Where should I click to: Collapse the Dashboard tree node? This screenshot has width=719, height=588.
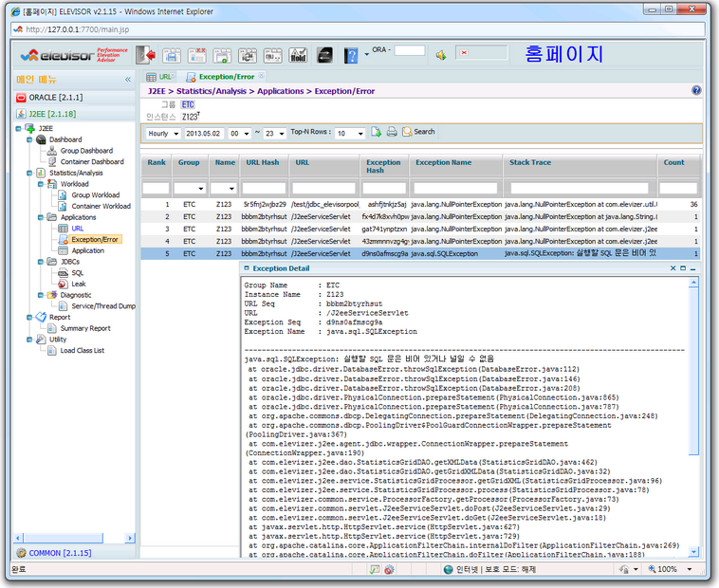pyautogui.click(x=29, y=139)
